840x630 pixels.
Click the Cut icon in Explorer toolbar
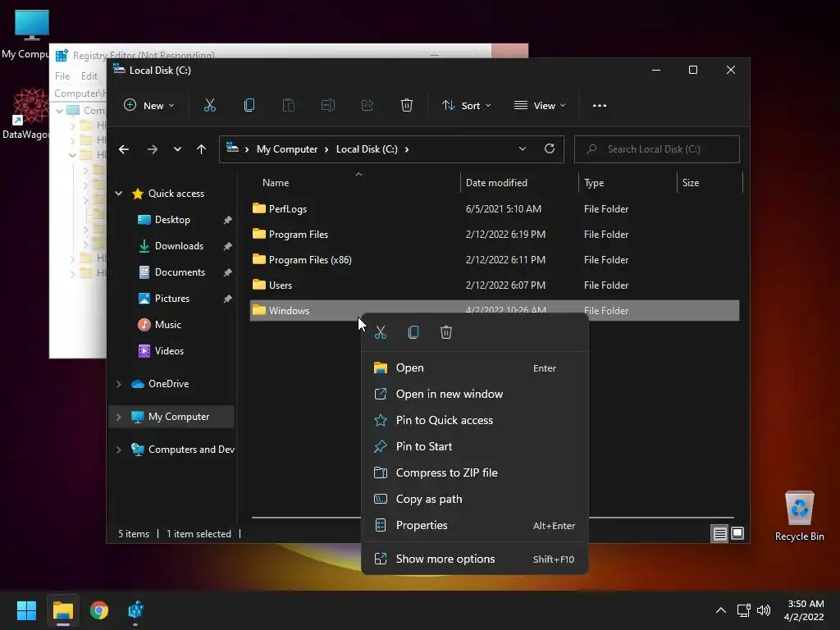click(x=209, y=106)
